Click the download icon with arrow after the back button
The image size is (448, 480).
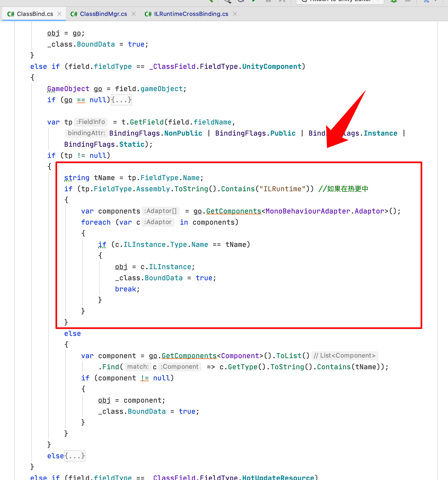coord(227,1)
